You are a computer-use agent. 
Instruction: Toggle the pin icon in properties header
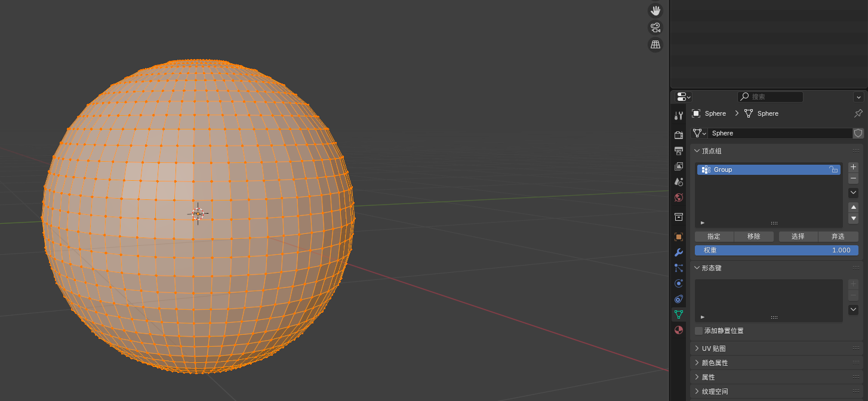(x=858, y=113)
